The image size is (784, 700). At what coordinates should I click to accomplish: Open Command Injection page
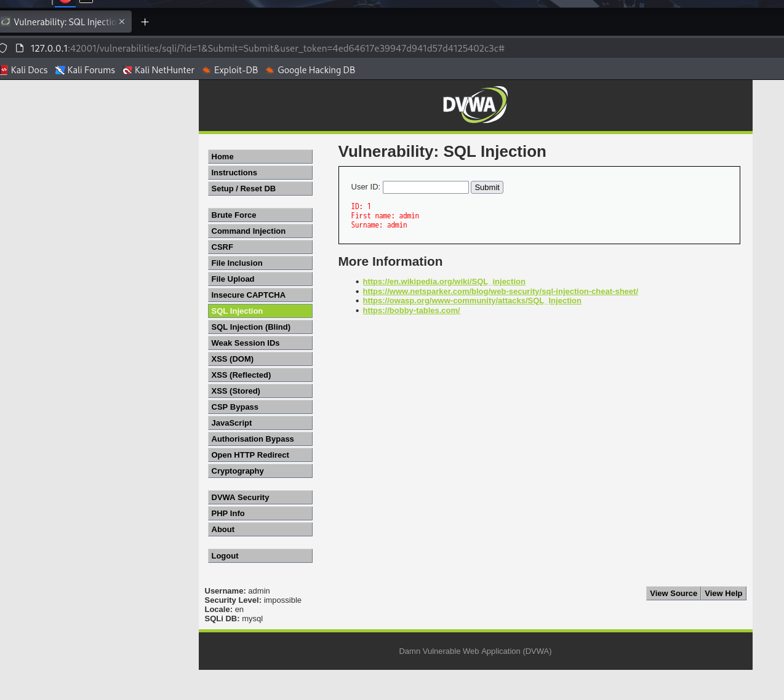click(260, 231)
